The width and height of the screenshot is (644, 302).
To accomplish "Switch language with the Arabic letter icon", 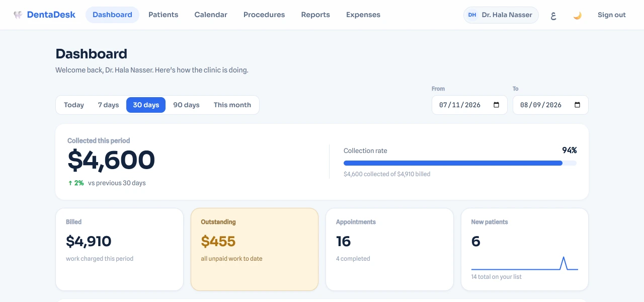I will tap(553, 15).
